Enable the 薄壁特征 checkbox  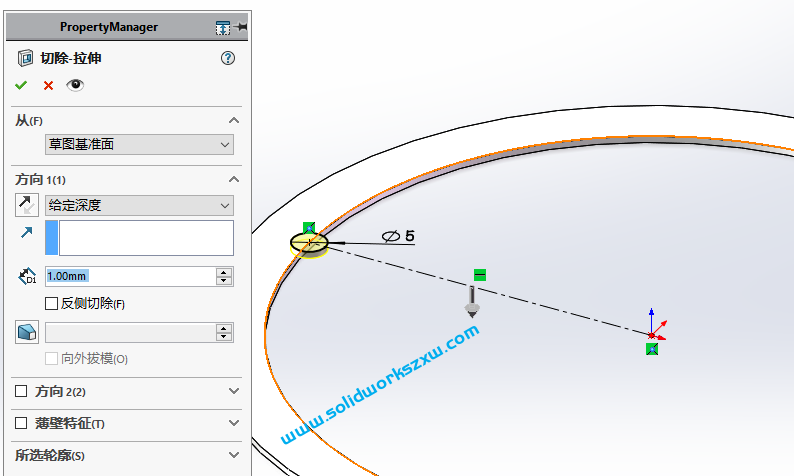[21, 424]
